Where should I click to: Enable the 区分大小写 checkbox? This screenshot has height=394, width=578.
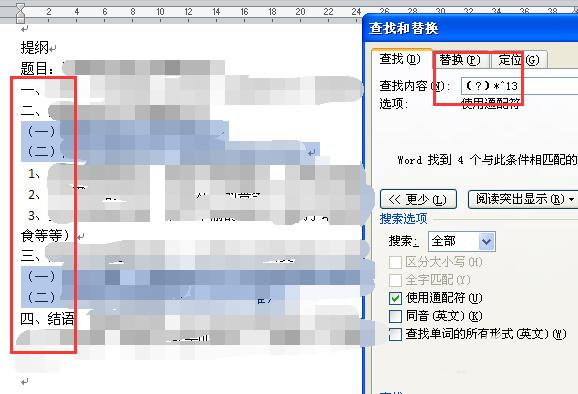click(395, 262)
